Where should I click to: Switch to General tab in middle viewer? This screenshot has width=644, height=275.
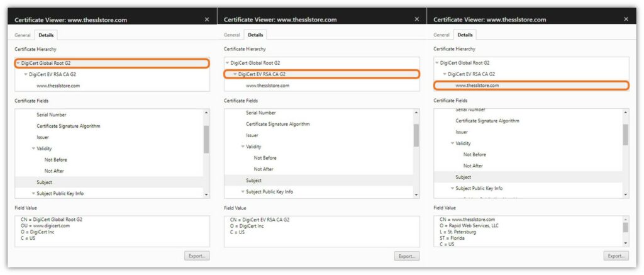[x=231, y=35]
